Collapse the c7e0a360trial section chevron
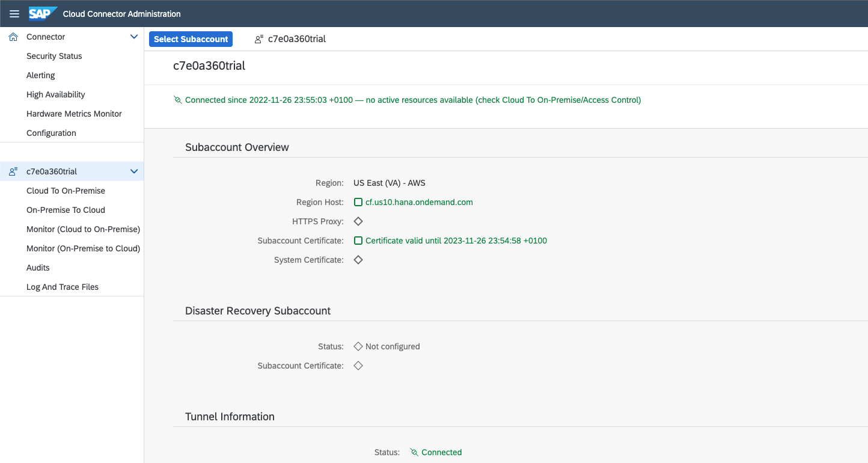This screenshot has width=868, height=463. pos(134,171)
